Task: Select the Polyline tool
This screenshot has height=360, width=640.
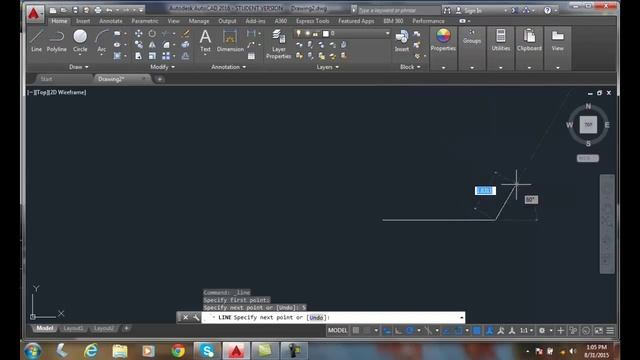Action: [56, 41]
